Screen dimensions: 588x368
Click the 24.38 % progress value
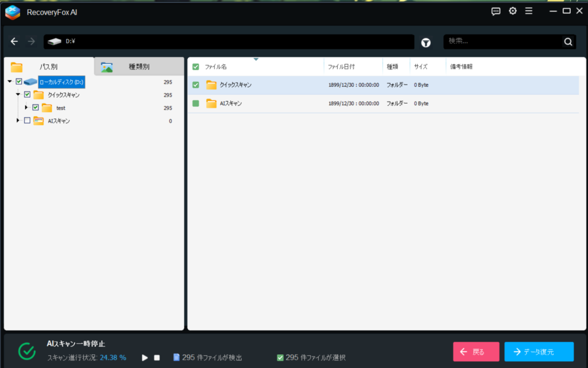pyautogui.click(x=113, y=358)
